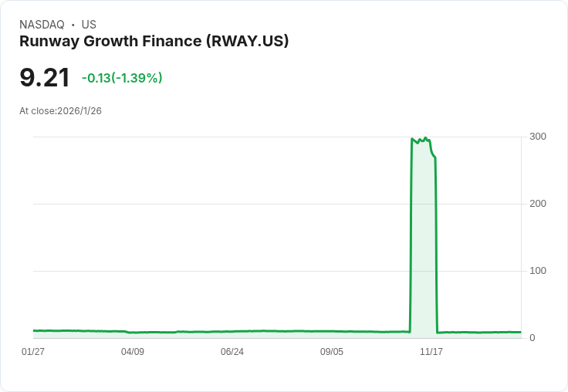Select the 11/17 date axis label

[431, 352]
